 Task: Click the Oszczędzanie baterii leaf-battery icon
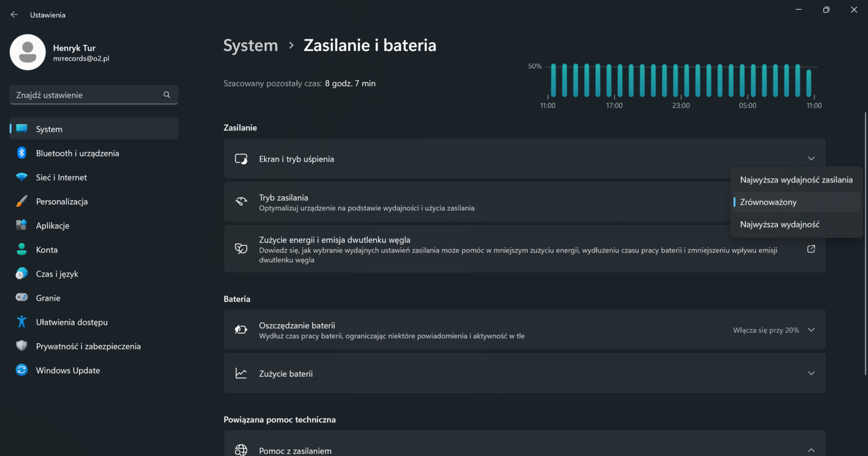pyautogui.click(x=241, y=330)
